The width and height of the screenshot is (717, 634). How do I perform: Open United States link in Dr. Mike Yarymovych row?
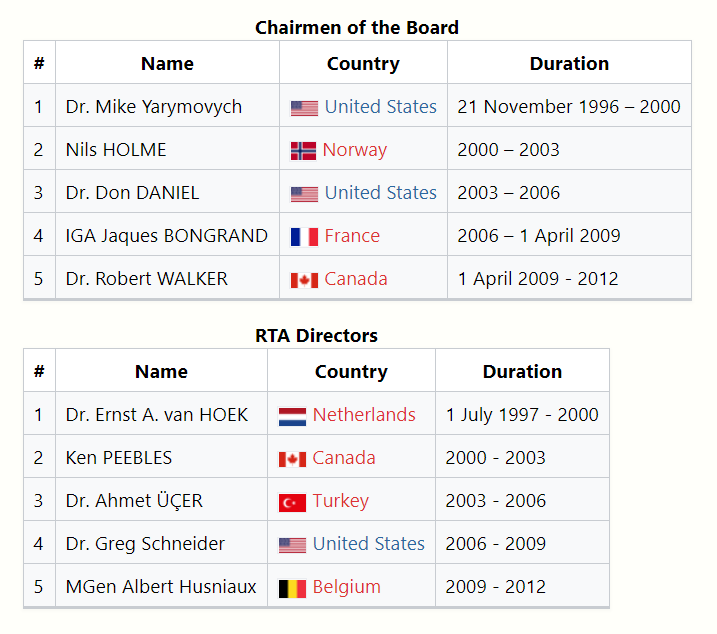[x=380, y=107]
